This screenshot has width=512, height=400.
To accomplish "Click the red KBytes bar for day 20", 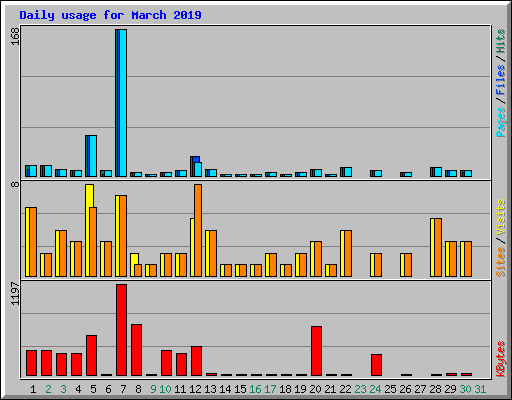I will click(316, 351).
